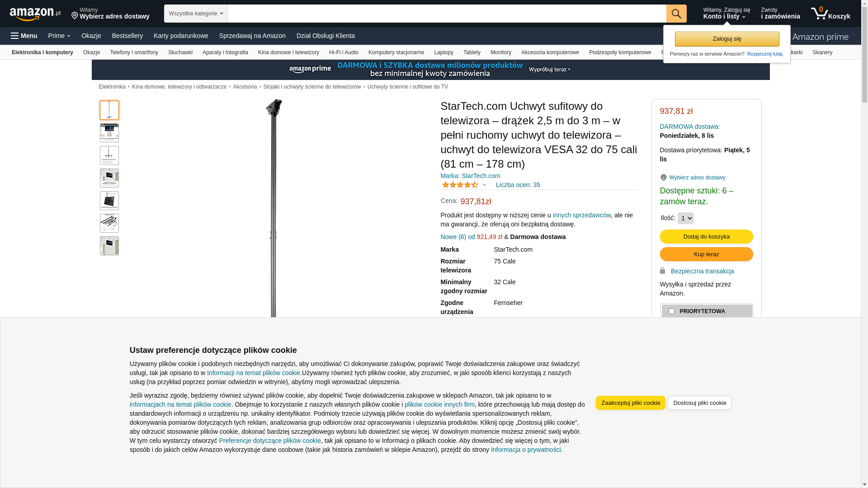
Task: Open the Bestsellery menu item
Action: 127,36
